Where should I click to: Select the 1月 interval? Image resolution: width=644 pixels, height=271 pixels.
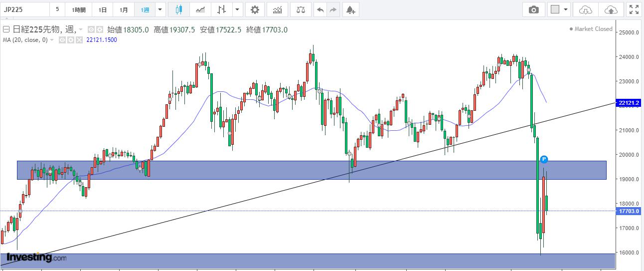[124, 9]
